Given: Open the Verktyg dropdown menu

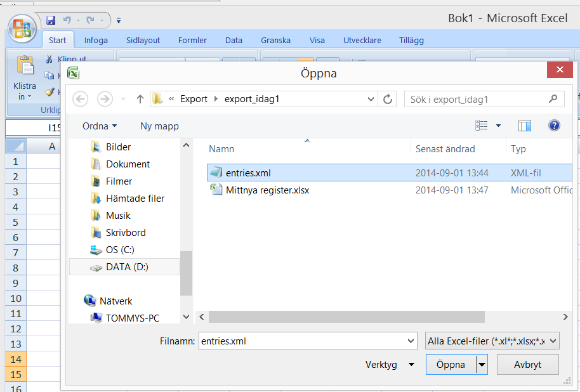Looking at the screenshot, I should [x=390, y=365].
